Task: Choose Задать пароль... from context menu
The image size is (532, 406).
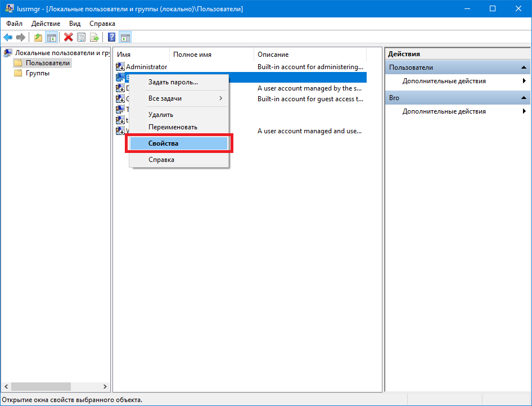Action: click(179, 82)
